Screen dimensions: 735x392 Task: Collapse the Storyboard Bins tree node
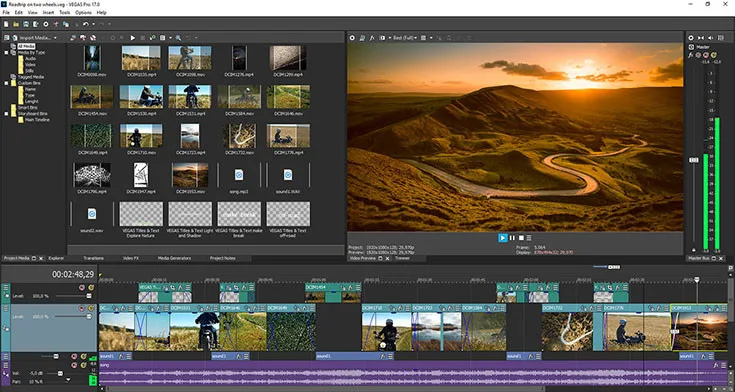(x=7, y=113)
